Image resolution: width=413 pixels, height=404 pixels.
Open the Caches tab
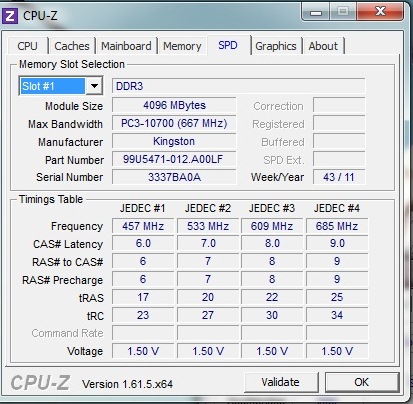pos(72,46)
